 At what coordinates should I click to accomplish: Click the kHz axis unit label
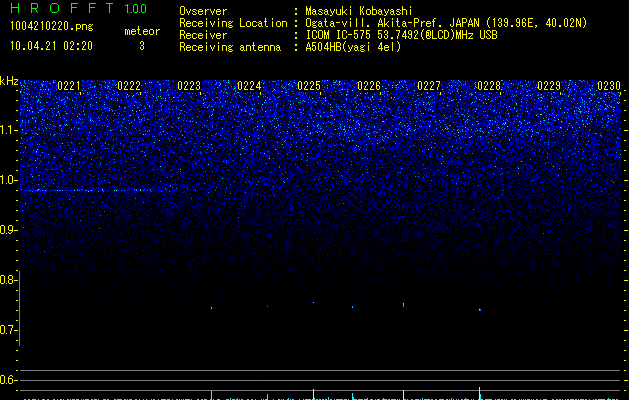[9, 81]
